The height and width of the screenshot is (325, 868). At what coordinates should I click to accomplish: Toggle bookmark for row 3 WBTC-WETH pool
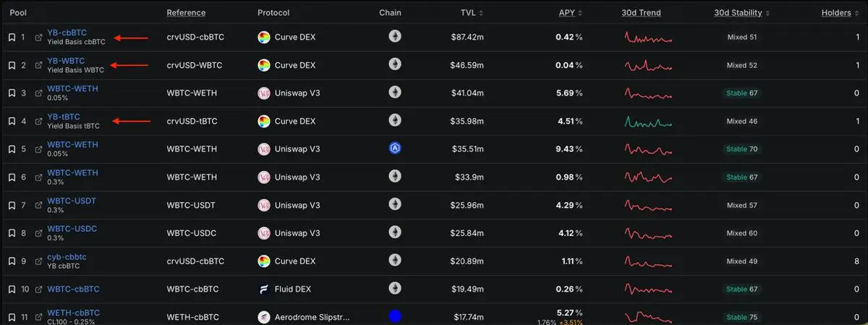pos(12,93)
